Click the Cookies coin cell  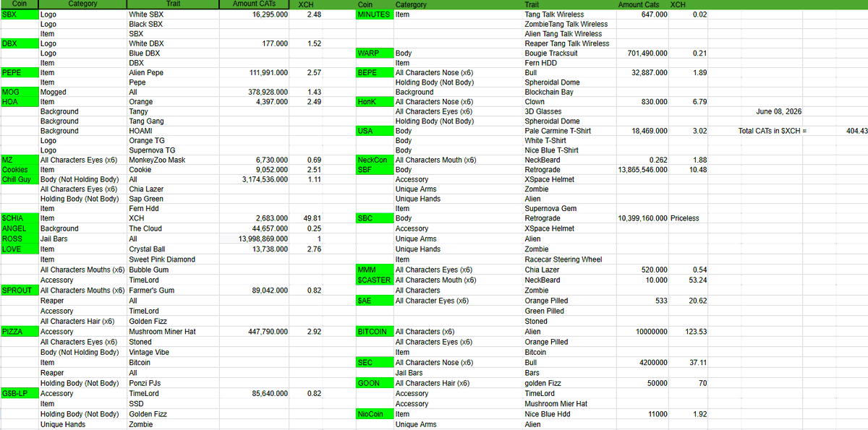click(20, 170)
